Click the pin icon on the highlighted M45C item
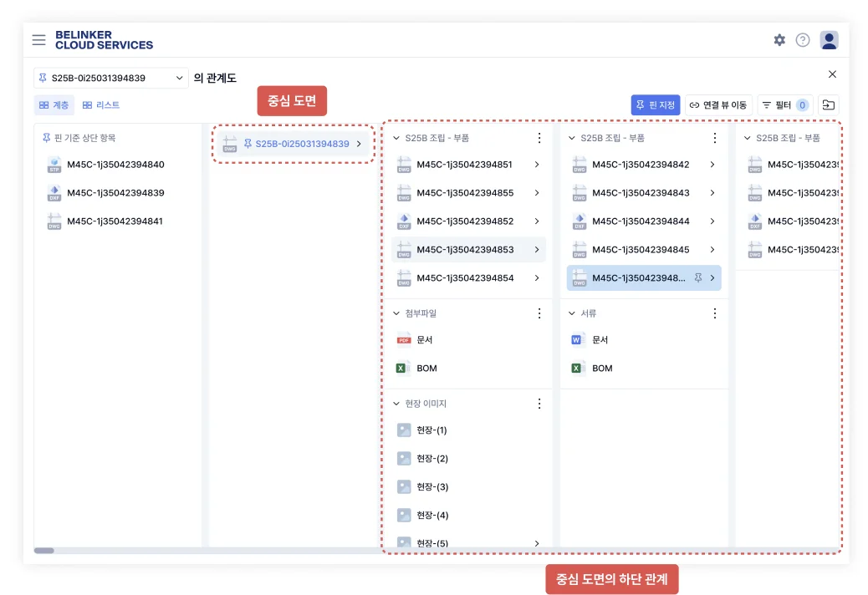This screenshot has height=595, width=868. click(698, 278)
